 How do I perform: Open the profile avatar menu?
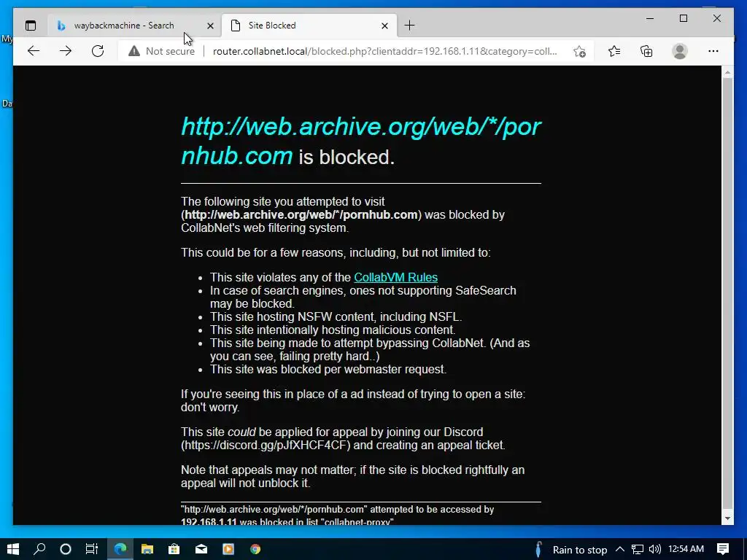[x=680, y=51]
